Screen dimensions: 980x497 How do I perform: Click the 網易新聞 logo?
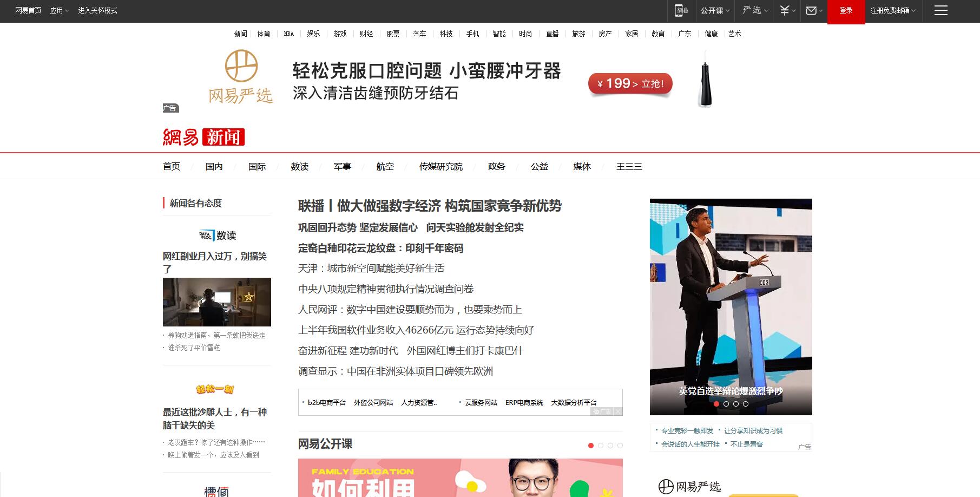203,137
